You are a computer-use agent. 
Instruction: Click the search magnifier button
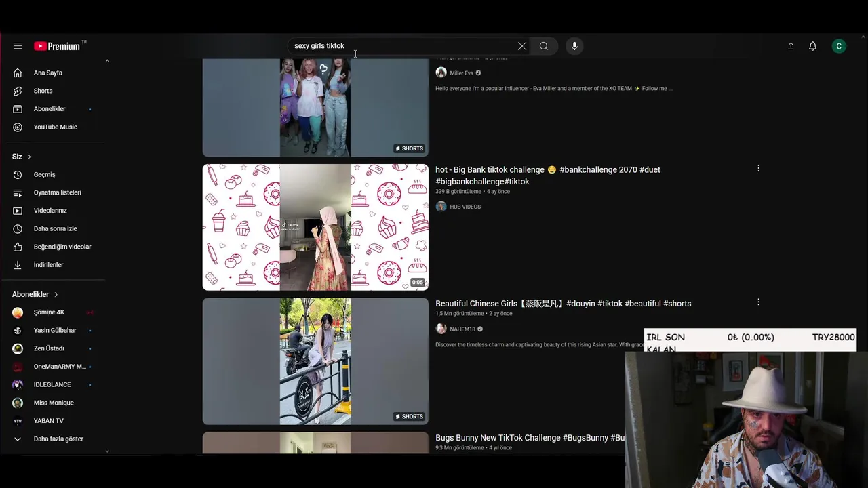[x=544, y=46]
